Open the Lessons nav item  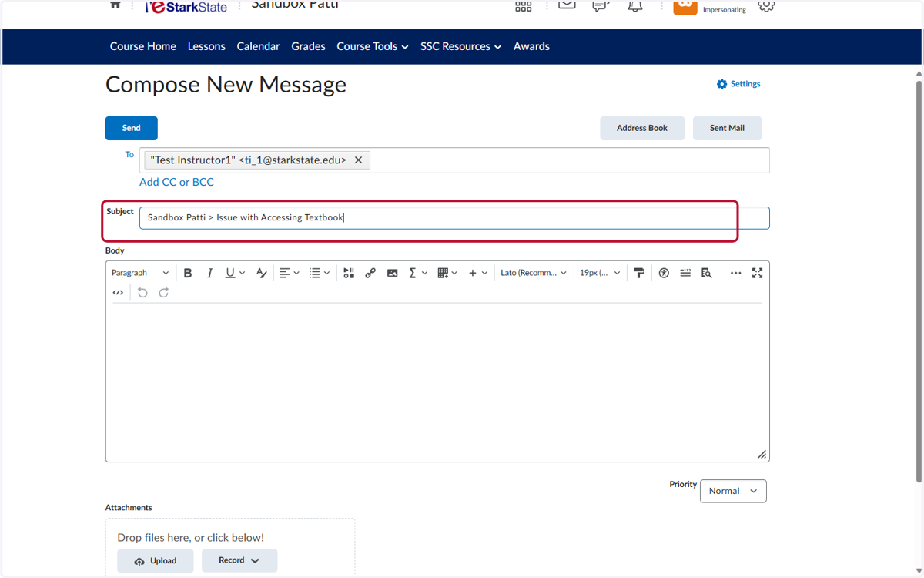tap(206, 46)
